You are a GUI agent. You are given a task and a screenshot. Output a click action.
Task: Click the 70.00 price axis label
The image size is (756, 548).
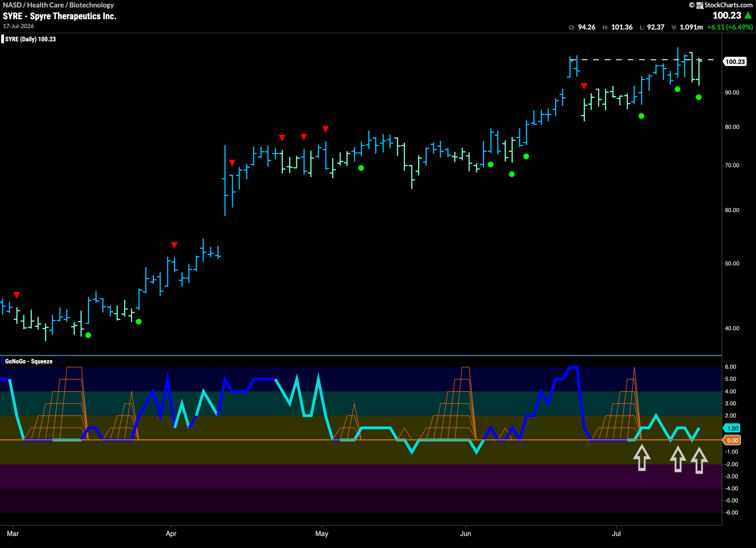point(732,165)
